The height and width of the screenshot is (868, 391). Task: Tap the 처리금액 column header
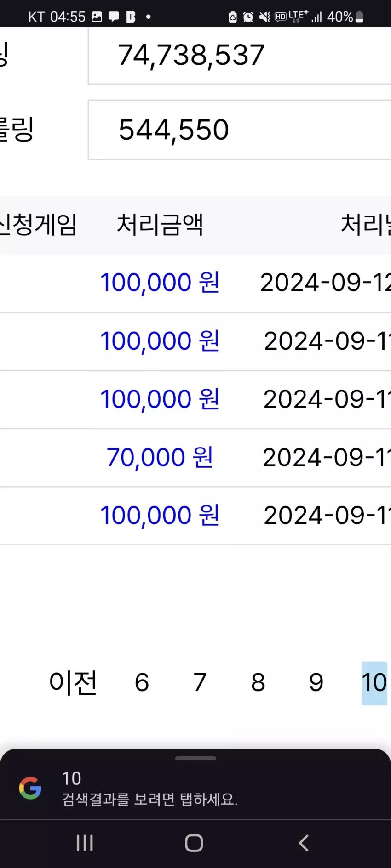click(x=160, y=225)
